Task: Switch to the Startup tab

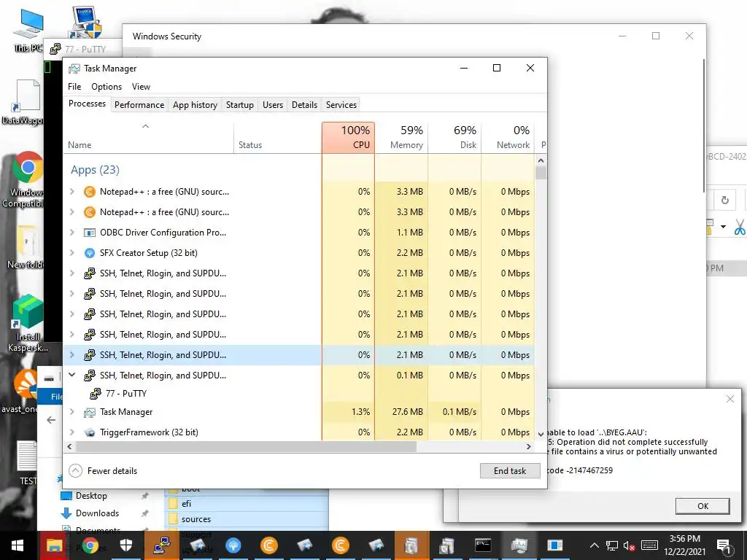Action: [x=239, y=105]
